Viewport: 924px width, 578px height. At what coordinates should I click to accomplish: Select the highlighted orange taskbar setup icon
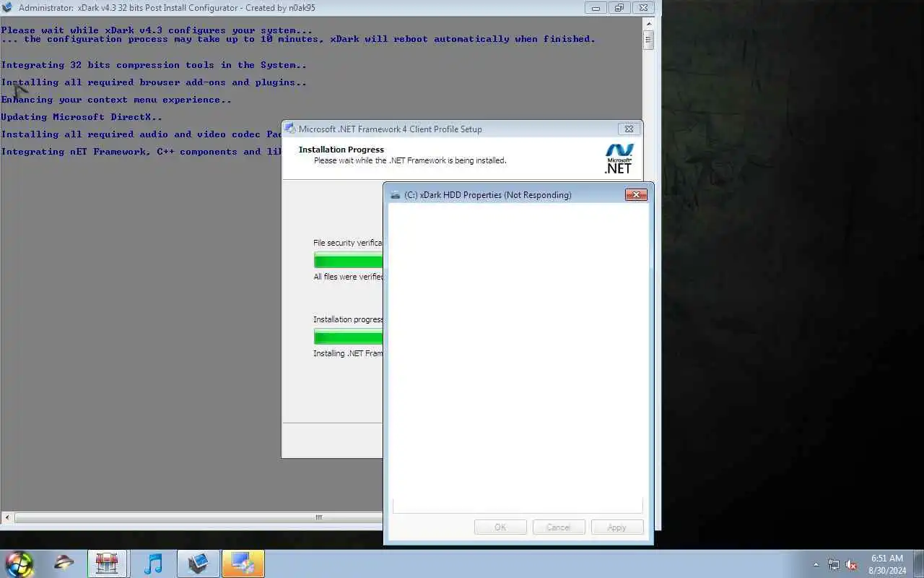pos(243,564)
